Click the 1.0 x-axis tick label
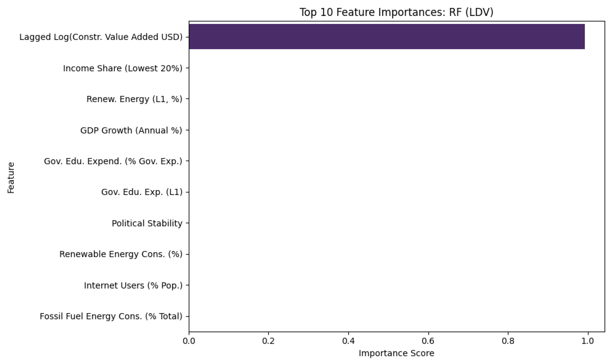The height and width of the screenshot is (364, 613). pyautogui.click(x=588, y=341)
